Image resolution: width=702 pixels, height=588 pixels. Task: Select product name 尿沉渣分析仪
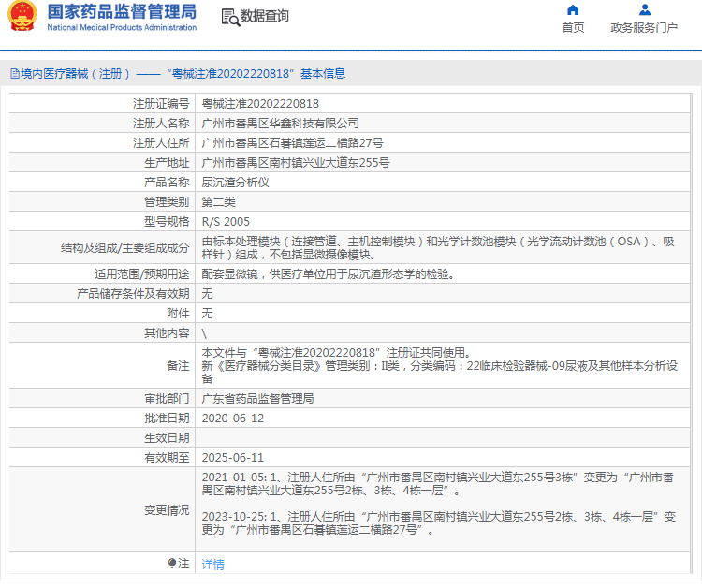pos(235,183)
